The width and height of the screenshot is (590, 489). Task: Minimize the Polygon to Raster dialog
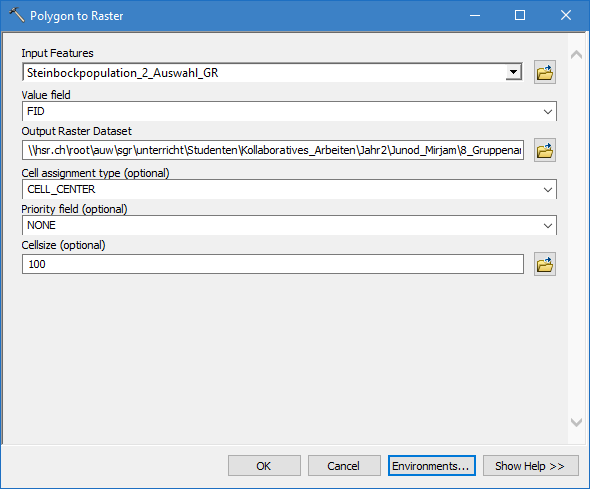(x=475, y=15)
